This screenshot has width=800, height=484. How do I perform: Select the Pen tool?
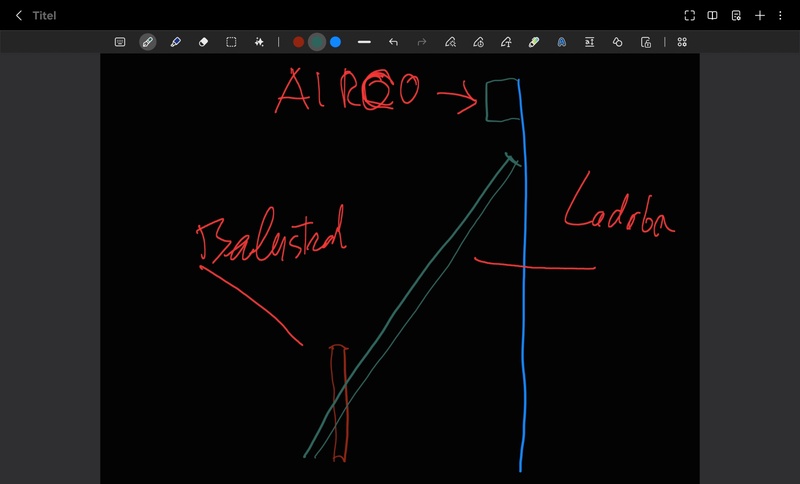[x=147, y=42]
